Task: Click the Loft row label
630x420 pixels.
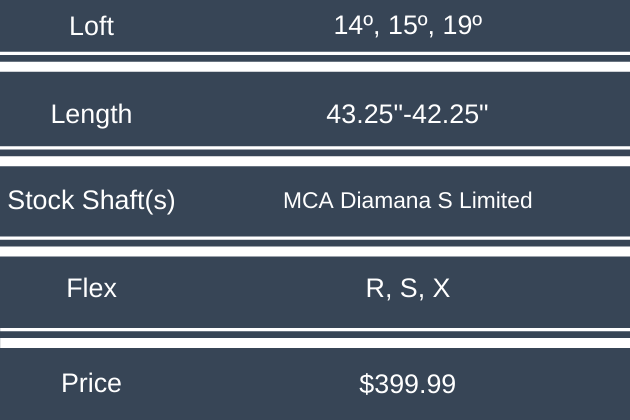Action: click(92, 26)
